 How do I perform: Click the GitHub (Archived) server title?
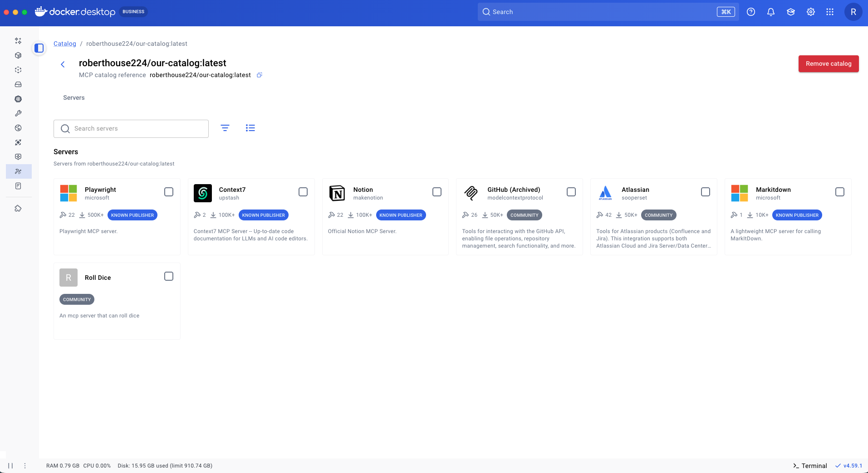[514, 190]
